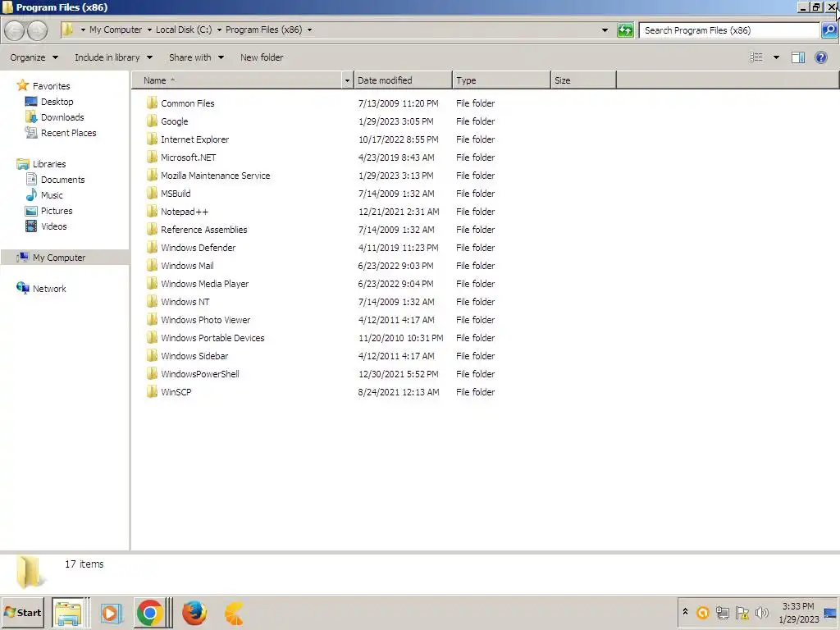The height and width of the screenshot is (630, 840).
Task: Open Documents library in sidebar
Action: pos(62,180)
